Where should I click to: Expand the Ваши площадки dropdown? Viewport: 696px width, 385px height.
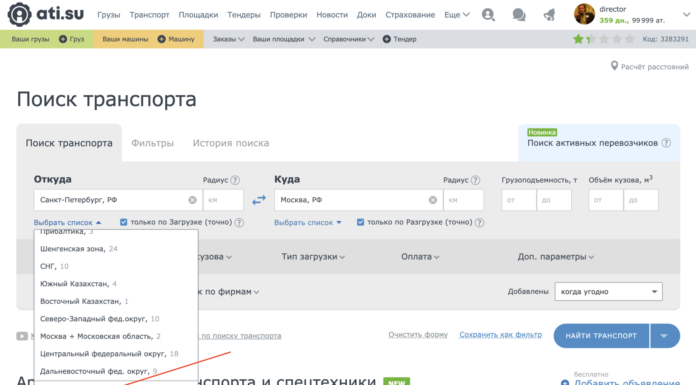pyautogui.click(x=284, y=39)
